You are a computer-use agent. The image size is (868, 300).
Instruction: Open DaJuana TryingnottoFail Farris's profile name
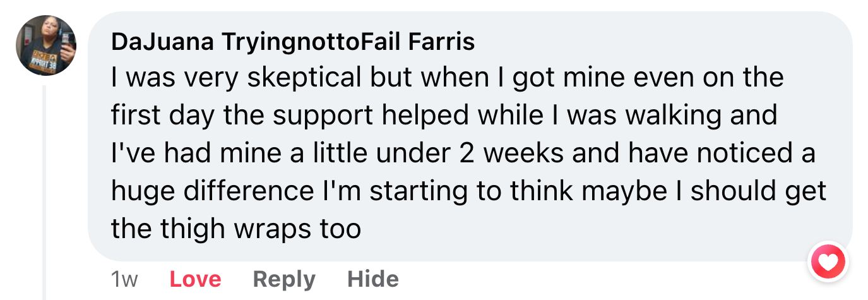(x=292, y=42)
